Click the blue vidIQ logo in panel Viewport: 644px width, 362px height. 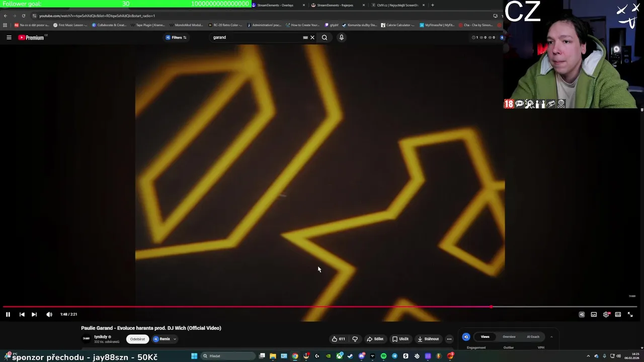466,337
